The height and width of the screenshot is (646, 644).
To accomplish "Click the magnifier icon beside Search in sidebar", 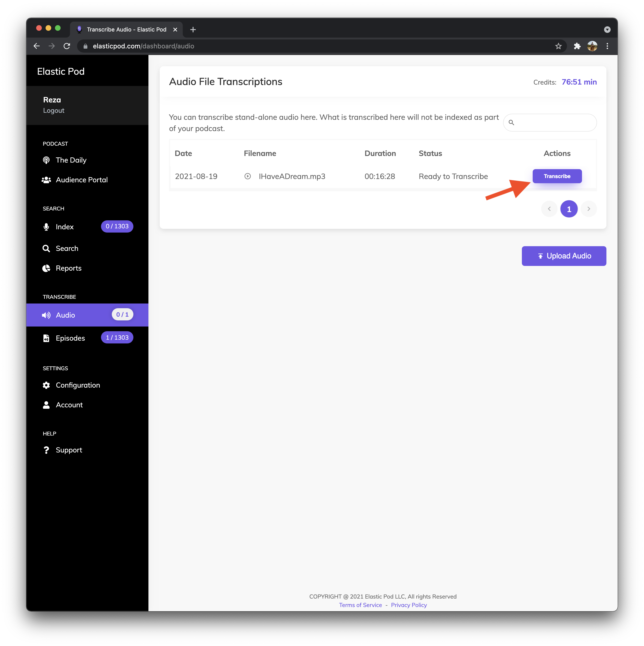I will pos(46,249).
